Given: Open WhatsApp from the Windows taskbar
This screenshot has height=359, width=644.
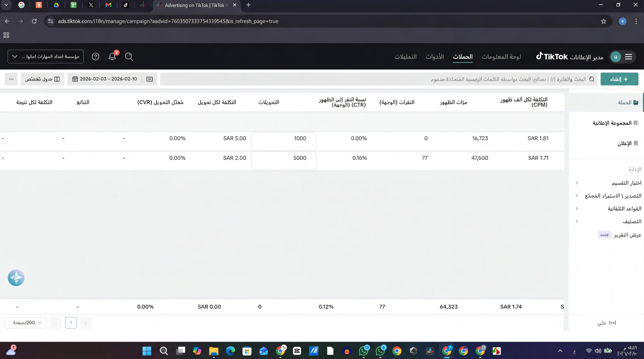Looking at the screenshot, I should point(364,351).
